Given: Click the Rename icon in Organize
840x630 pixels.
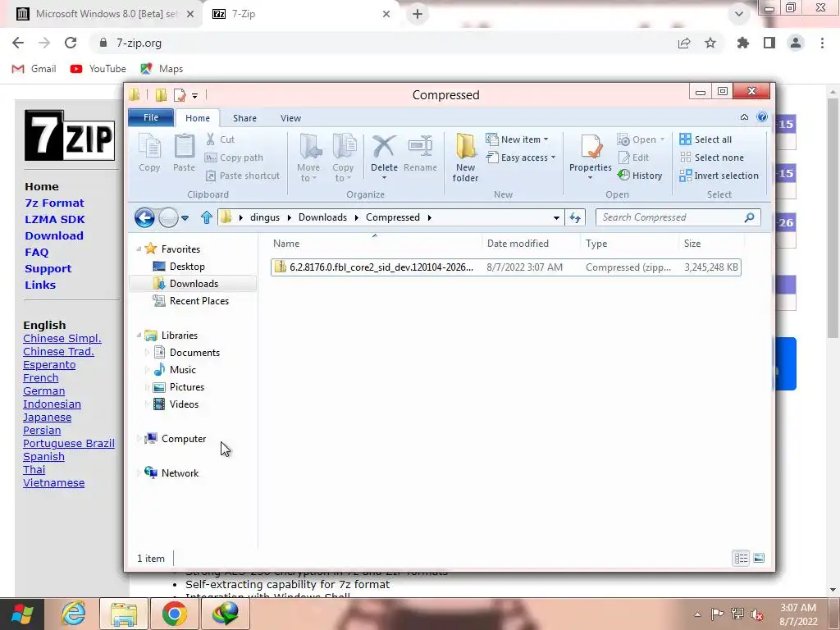Looking at the screenshot, I should click(x=421, y=153).
